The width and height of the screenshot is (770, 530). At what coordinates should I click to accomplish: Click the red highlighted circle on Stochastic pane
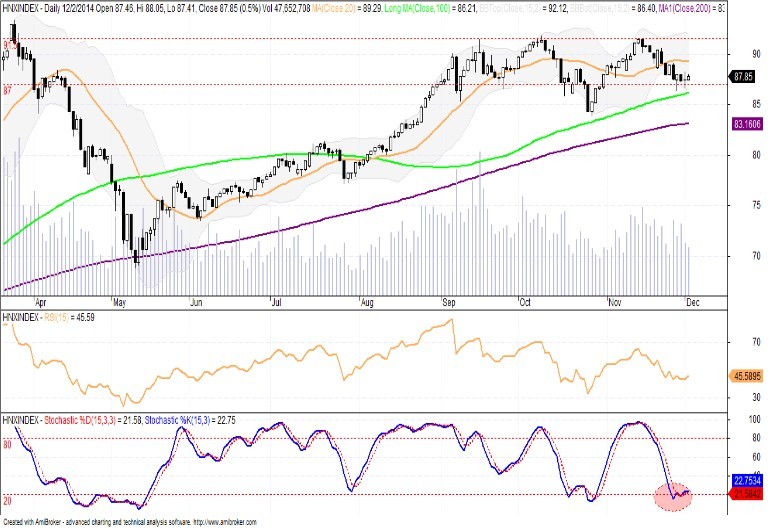click(x=674, y=494)
